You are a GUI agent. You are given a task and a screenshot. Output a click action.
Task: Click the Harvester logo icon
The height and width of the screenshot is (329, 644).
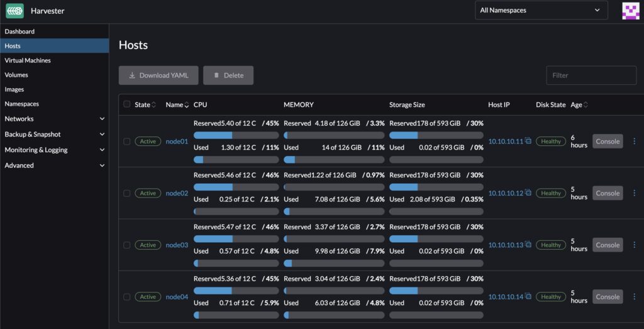point(14,11)
